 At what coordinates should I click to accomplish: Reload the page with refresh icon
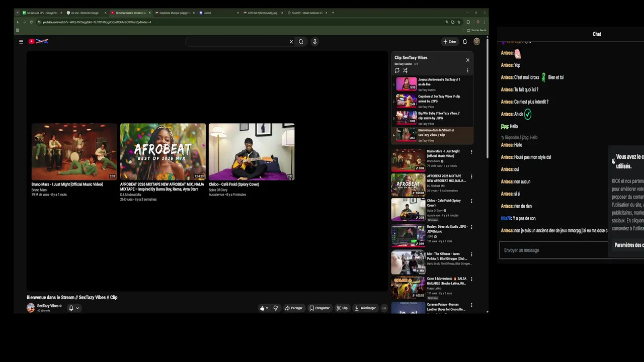point(31,22)
